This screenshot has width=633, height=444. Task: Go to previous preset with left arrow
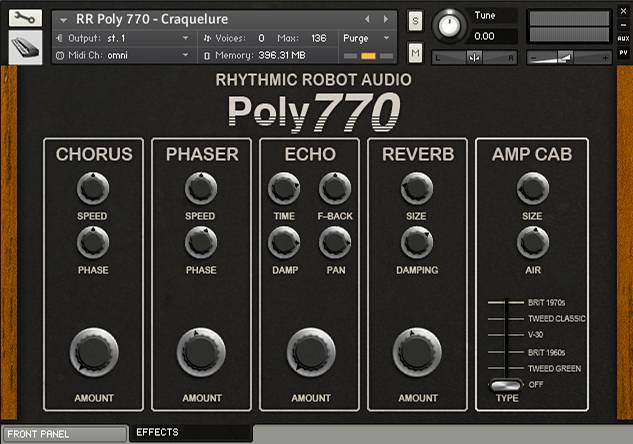(367, 19)
